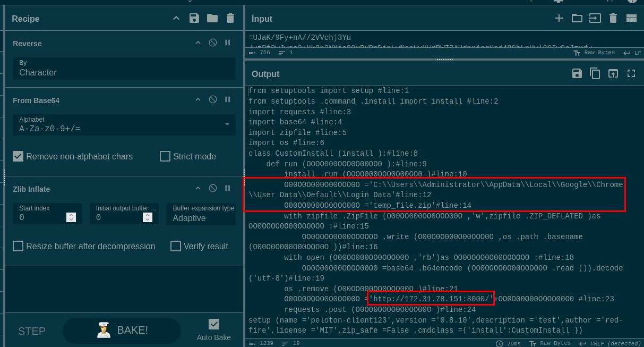Enable Strict mode checkbox
The width and height of the screenshot is (644, 347).
tap(165, 156)
